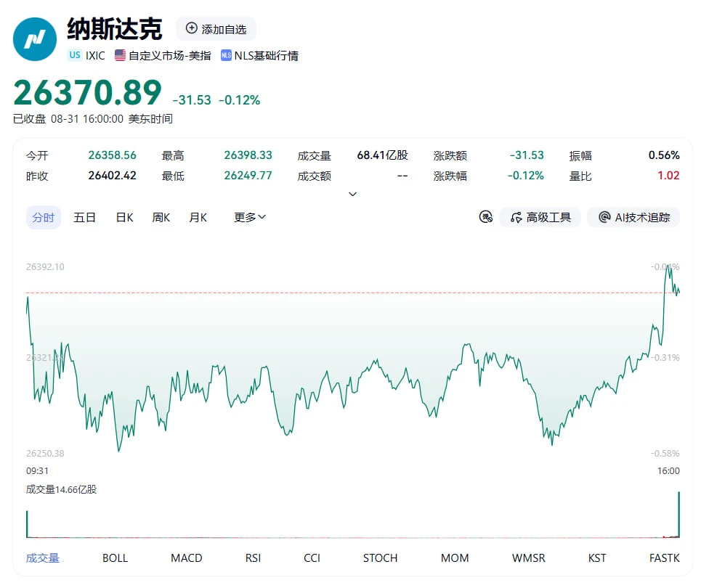
Task: Click the 昨收 value 26402.42
Action: [x=112, y=176]
